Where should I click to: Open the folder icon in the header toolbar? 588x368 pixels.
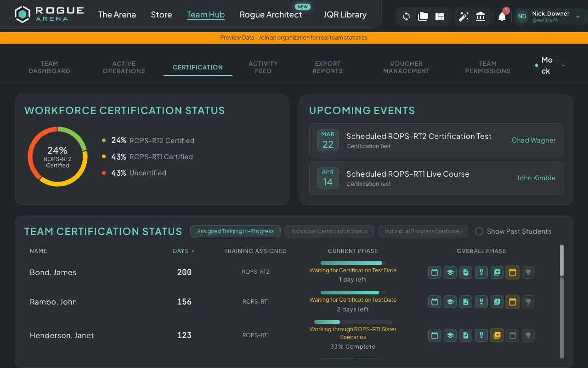[423, 16]
